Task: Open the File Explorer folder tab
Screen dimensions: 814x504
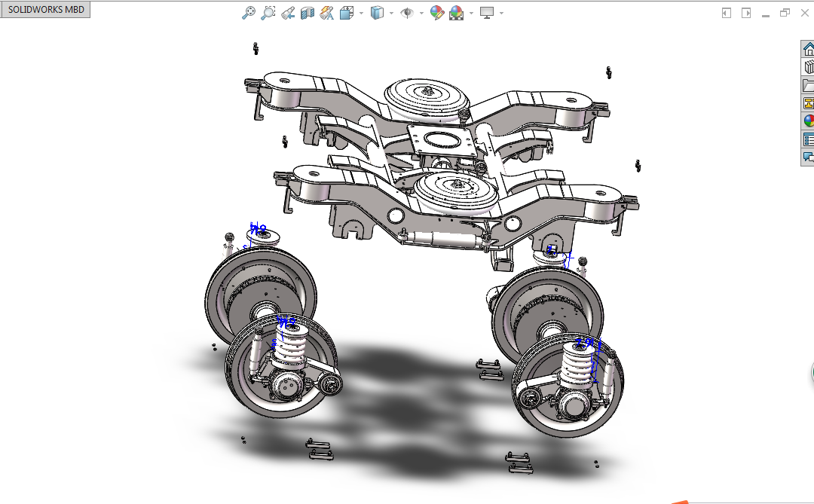Action: 808,84
